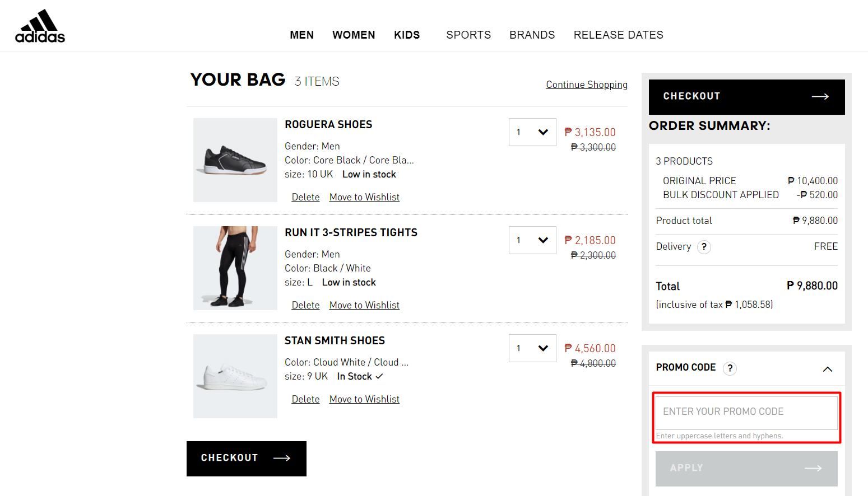This screenshot has height=496, width=868.
Task: Open the RELEASE DATES menu
Action: (x=618, y=35)
